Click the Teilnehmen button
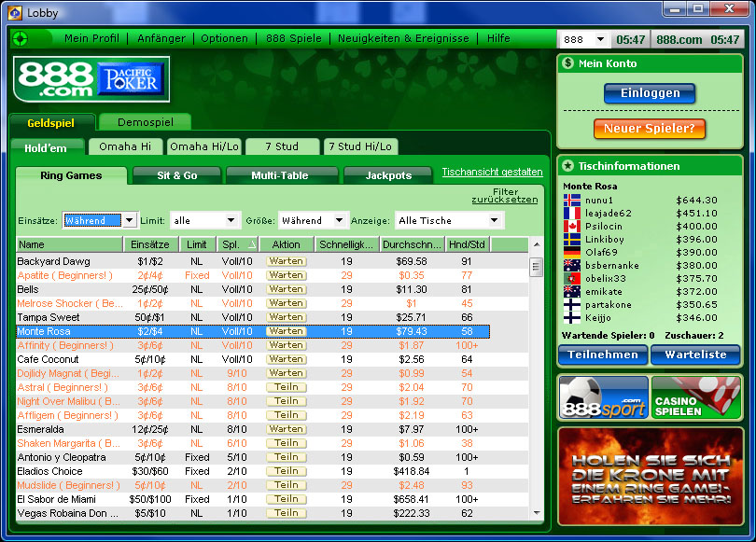Viewport: 756px width, 542px height. tap(603, 354)
